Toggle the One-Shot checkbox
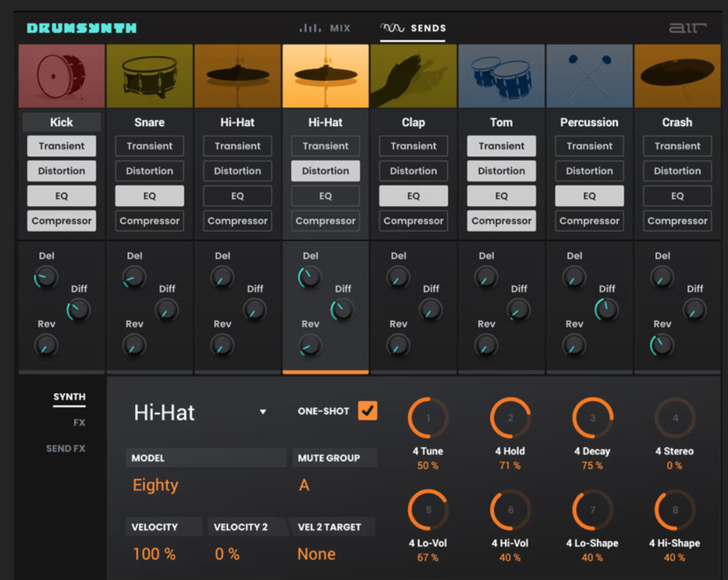The height and width of the screenshot is (580, 728). coord(367,411)
